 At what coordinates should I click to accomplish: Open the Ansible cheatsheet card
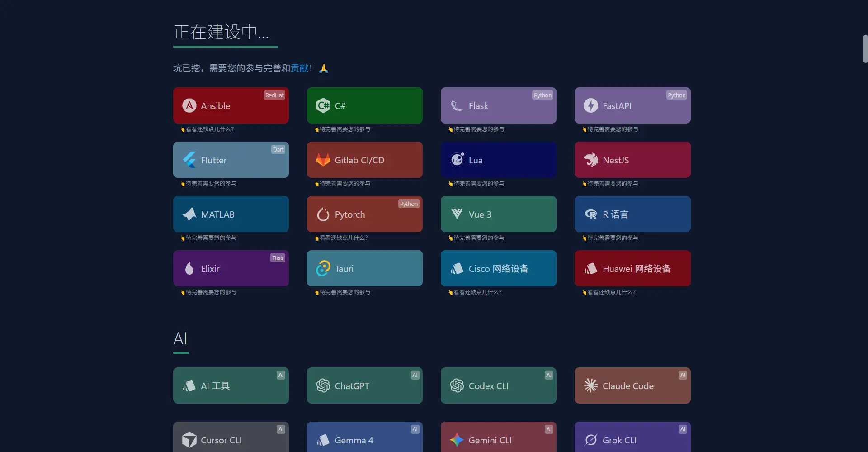[x=231, y=105]
